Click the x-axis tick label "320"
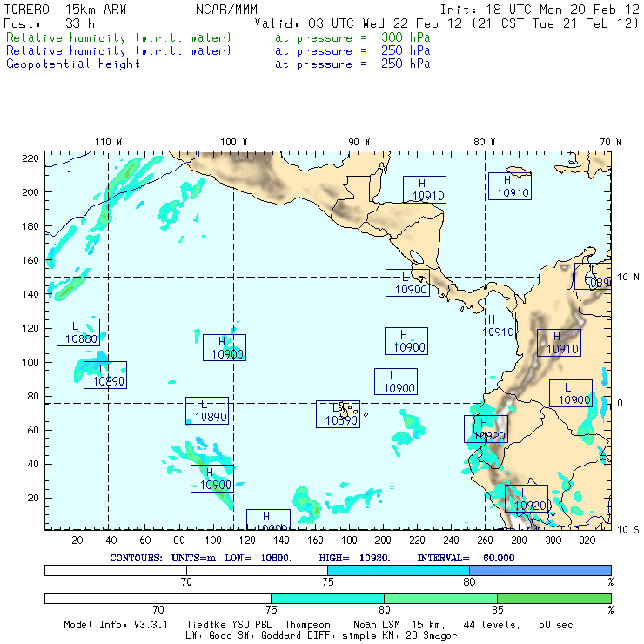The height and width of the screenshot is (644, 644). (x=587, y=540)
